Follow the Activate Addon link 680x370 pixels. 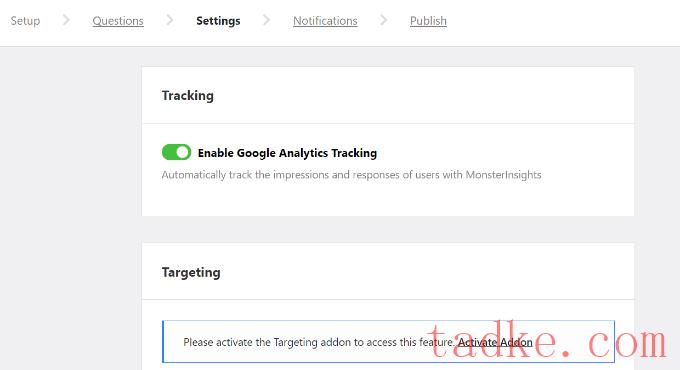495,342
